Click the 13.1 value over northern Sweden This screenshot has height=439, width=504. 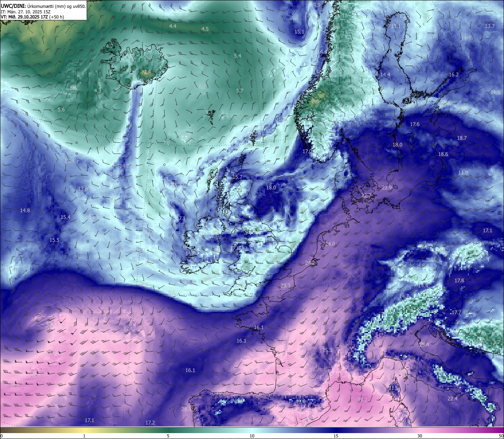coord(396,26)
